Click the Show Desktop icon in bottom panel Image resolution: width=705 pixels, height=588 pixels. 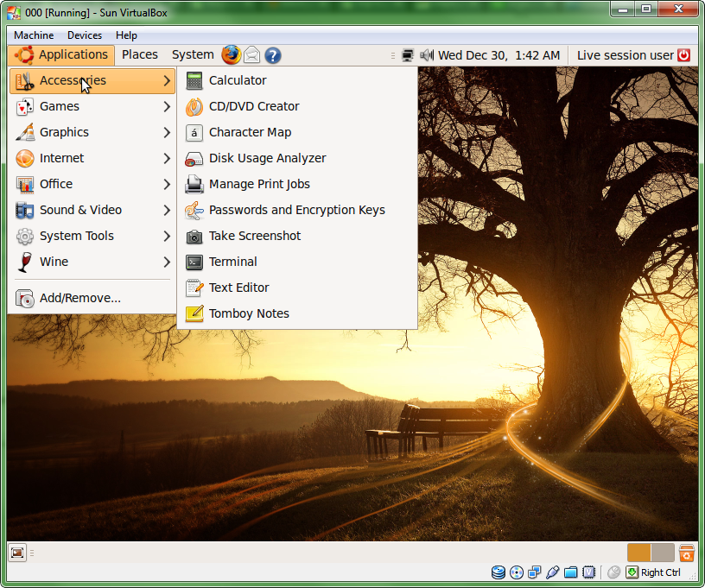[x=17, y=553]
